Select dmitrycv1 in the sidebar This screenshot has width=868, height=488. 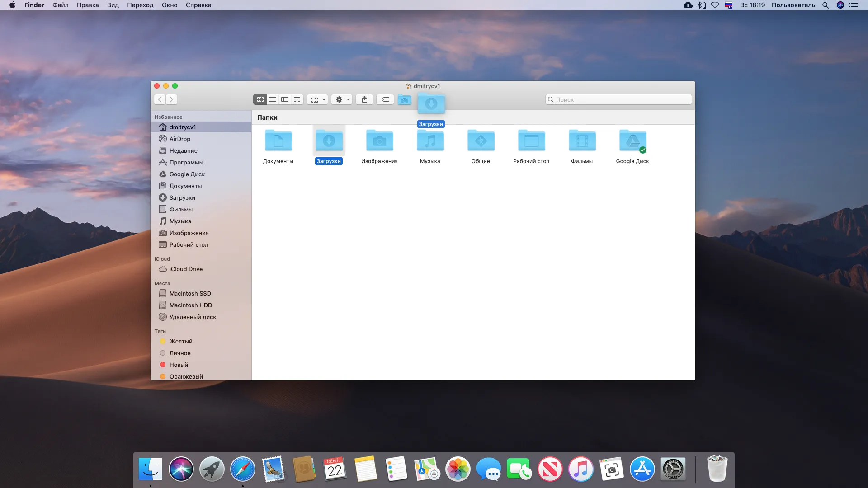(x=201, y=127)
